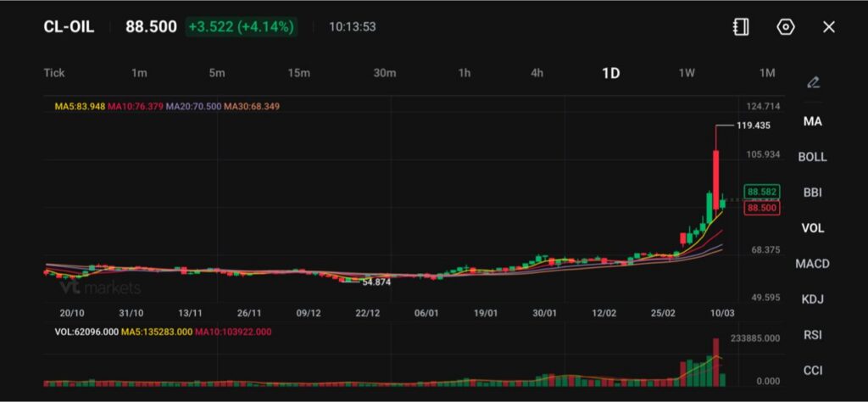Viewport: 868px width, 402px height.
Task: Open the order book notebook icon
Action: [741, 27]
